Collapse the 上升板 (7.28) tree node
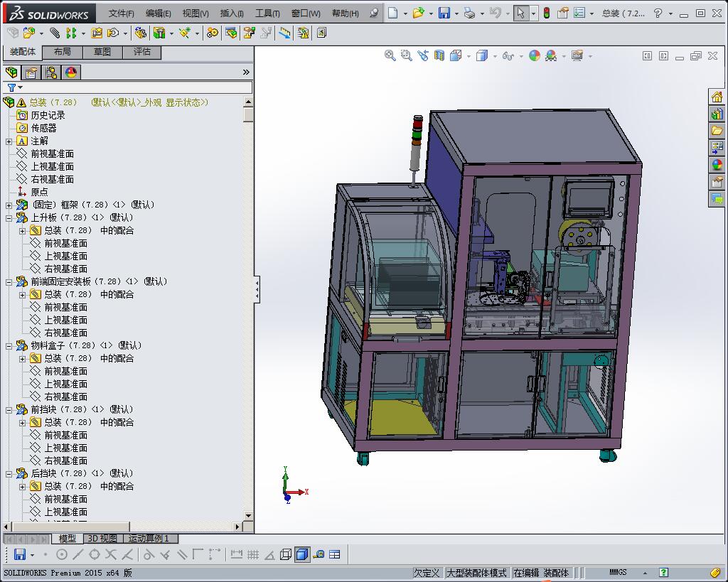 pyautogui.click(x=9, y=217)
